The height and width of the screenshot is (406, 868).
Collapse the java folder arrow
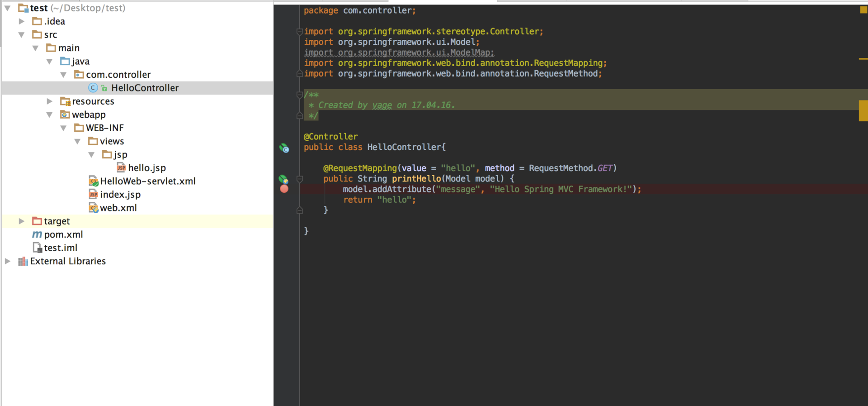(49, 62)
